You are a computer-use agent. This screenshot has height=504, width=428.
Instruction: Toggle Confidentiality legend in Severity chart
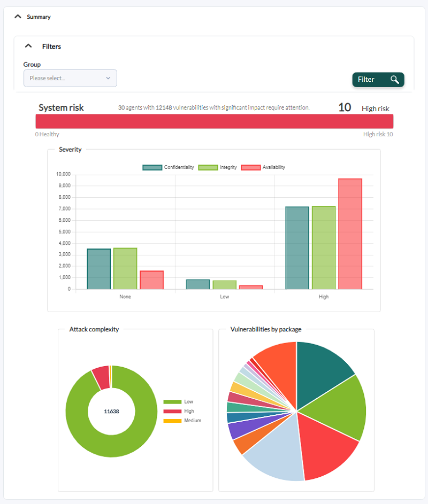click(x=169, y=167)
